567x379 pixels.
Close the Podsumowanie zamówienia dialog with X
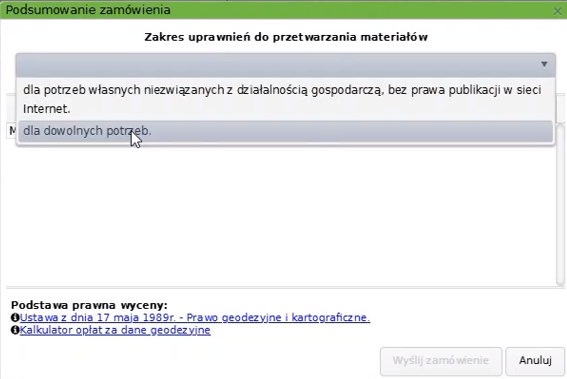pyautogui.click(x=557, y=11)
